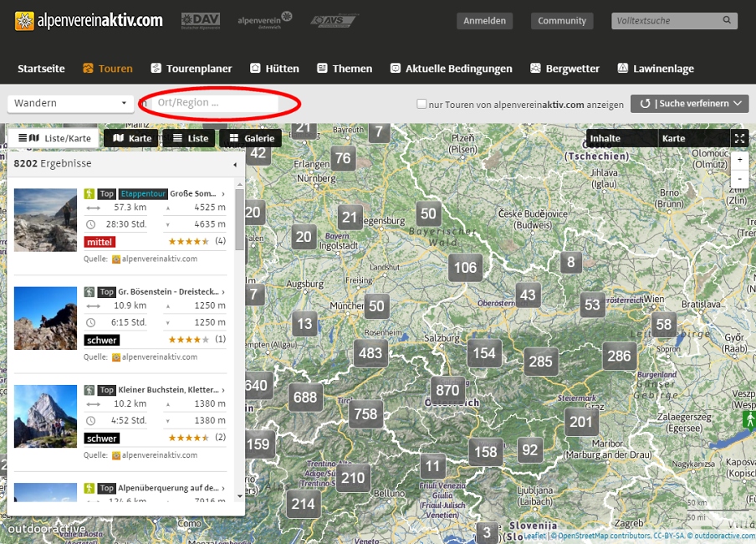Open map cluster marker 201

pyautogui.click(x=581, y=422)
